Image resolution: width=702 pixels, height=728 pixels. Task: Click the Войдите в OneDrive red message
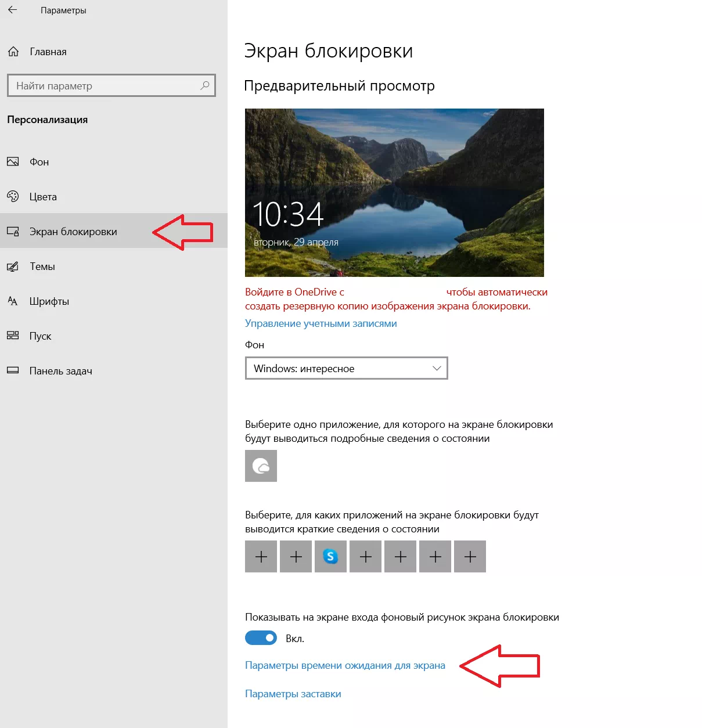pyautogui.click(x=396, y=299)
